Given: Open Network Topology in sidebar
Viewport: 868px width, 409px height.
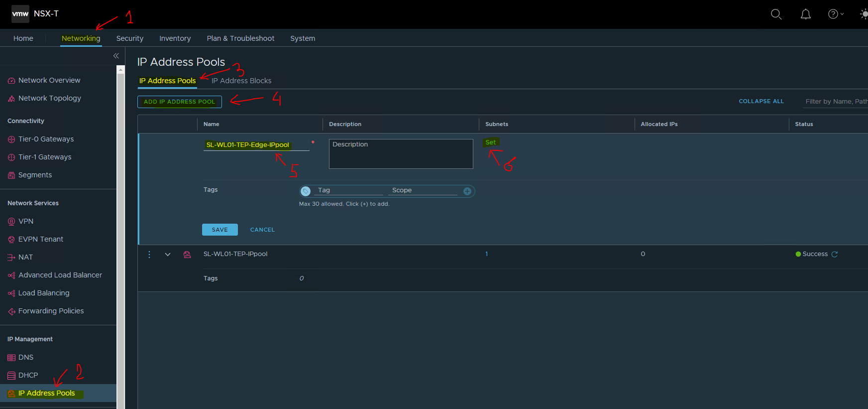Looking at the screenshot, I should tap(50, 98).
